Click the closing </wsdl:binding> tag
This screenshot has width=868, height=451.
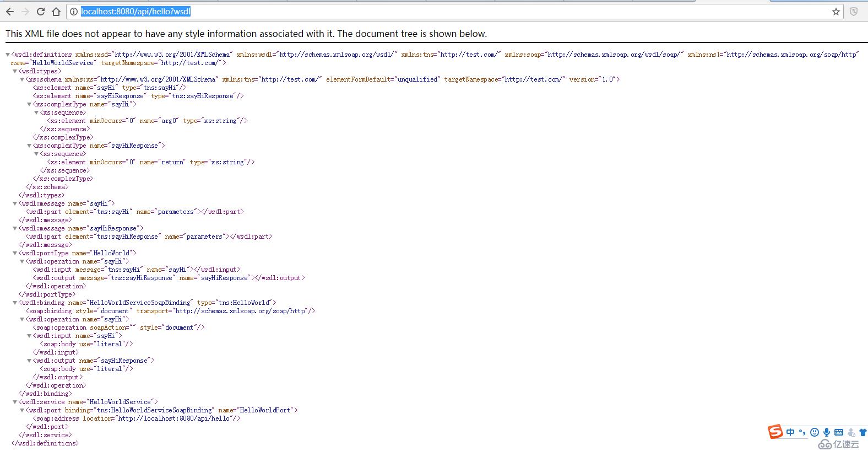[45, 394]
